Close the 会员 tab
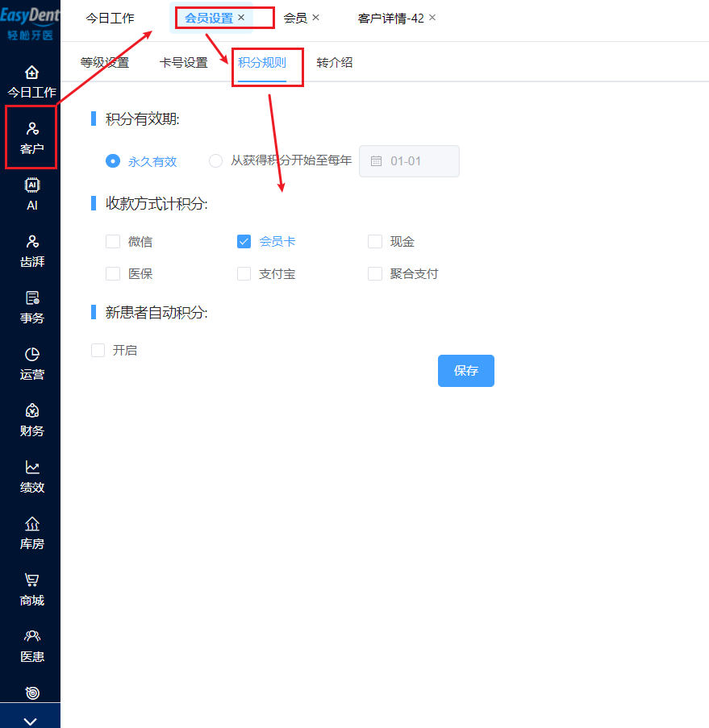Image resolution: width=709 pixels, height=728 pixels. [x=316, y=17]
